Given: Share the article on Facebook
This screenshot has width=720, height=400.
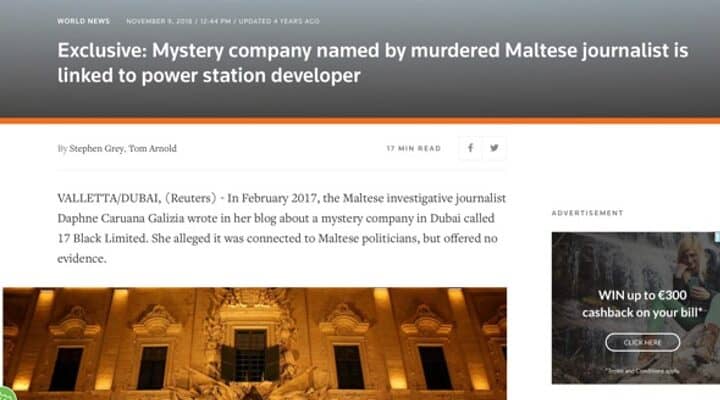Looking at the screenshot, I should tap(470, 148).
